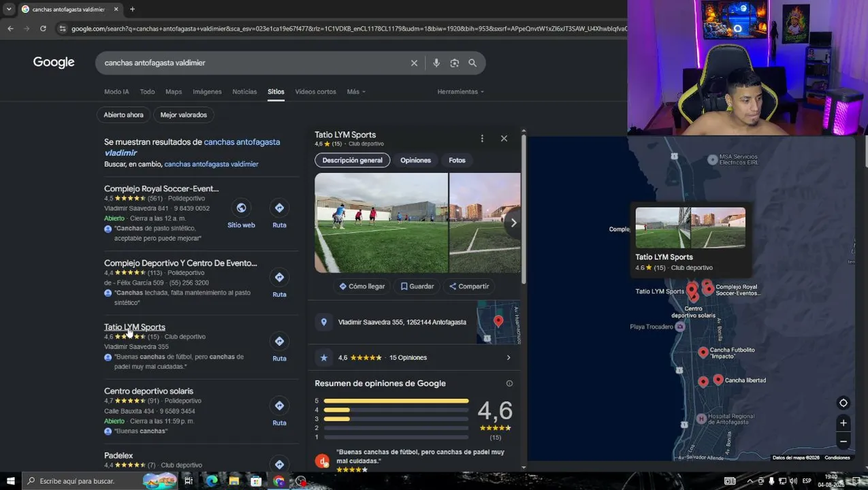The width and height of the screenshot is (868, 490).
Task: Get route to Complejo Royal Soccer-Event
Action: [279, 208]
